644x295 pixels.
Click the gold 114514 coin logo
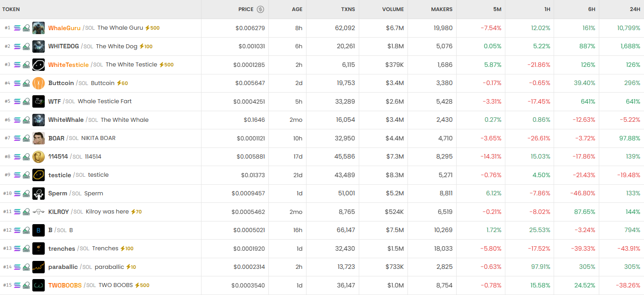coord(39,157)
